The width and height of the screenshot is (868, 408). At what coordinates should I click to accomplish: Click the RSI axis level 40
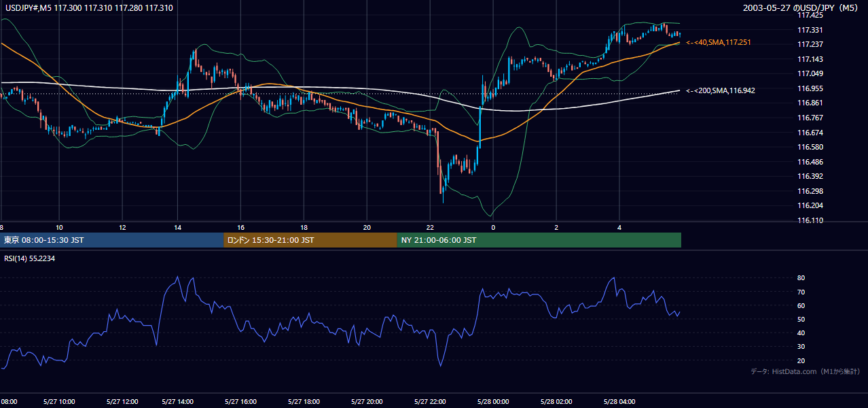801,333
